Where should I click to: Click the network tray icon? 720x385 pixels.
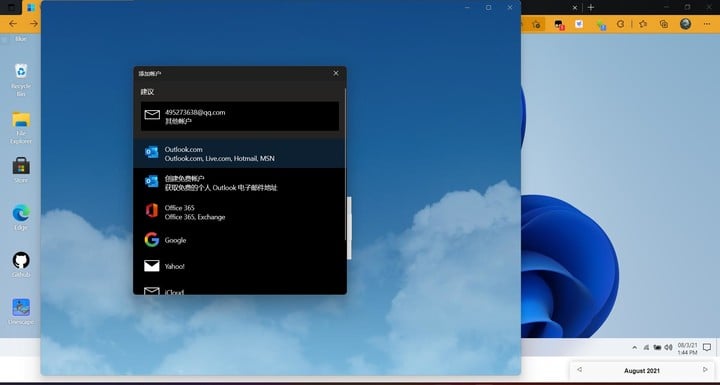click(646, 348)
